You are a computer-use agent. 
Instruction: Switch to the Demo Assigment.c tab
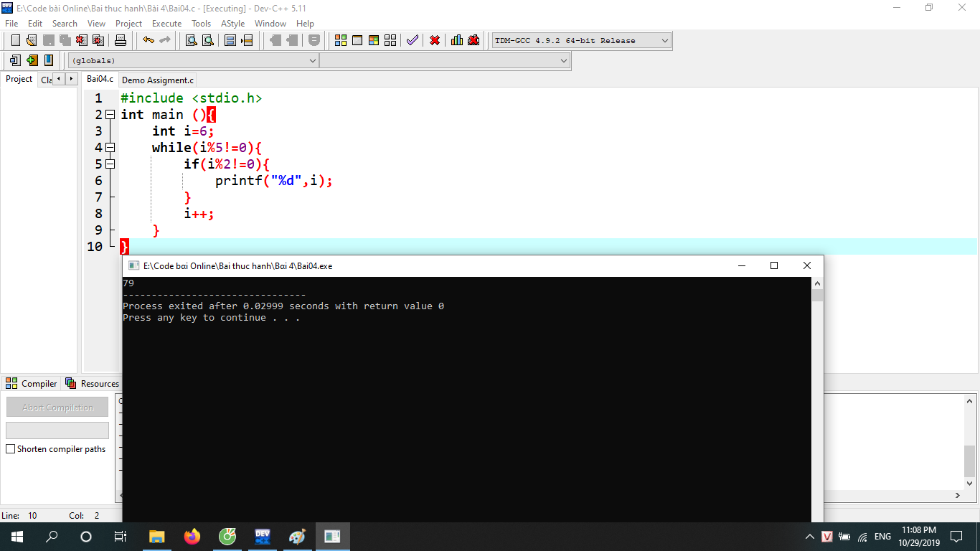157,80
